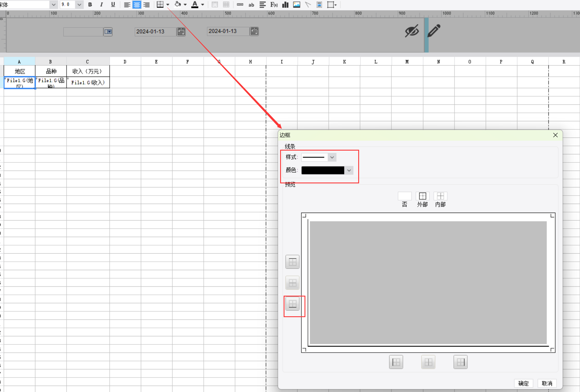580x392 pixels.
Task: Select column A header
Action: (x=19, y=62)
